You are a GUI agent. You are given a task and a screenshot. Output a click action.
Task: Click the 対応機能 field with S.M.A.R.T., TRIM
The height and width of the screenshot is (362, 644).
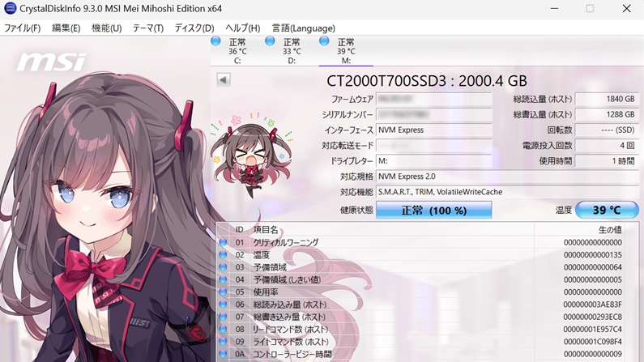tap(507, 192)
